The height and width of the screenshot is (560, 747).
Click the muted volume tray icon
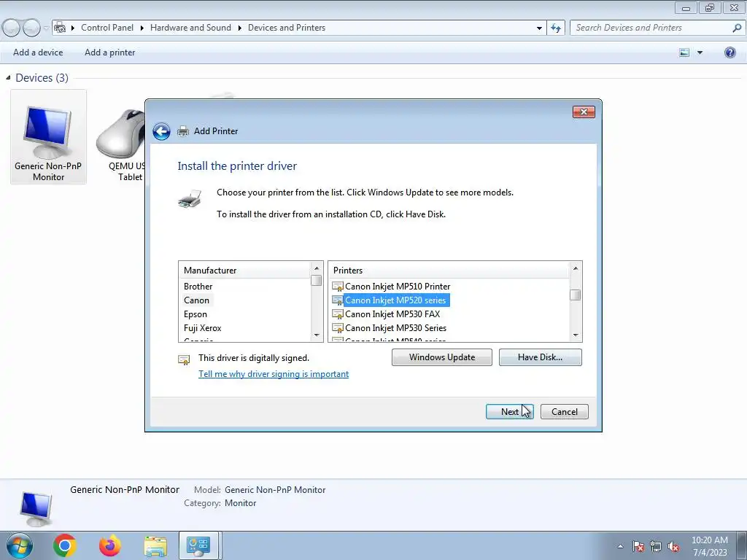point(673,547)
